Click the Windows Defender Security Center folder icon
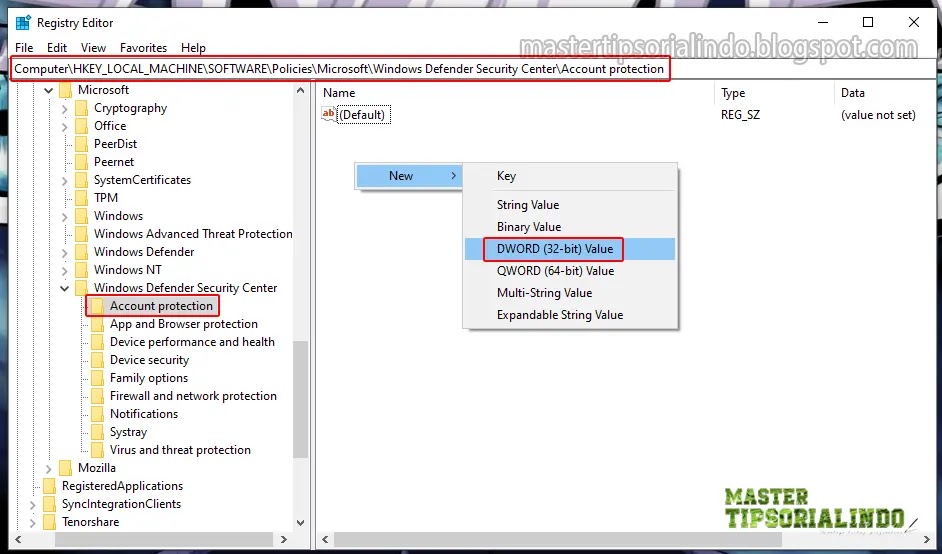 coord(81,288)
